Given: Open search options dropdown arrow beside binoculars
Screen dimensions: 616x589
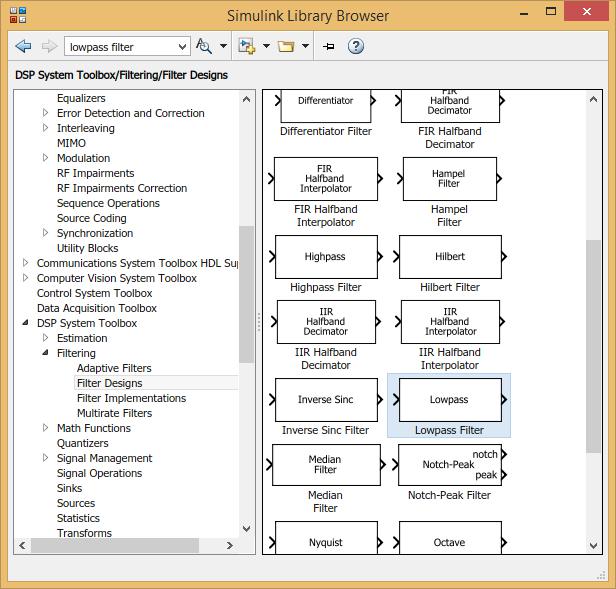Looking at the screenshot, I should point(223,46).
